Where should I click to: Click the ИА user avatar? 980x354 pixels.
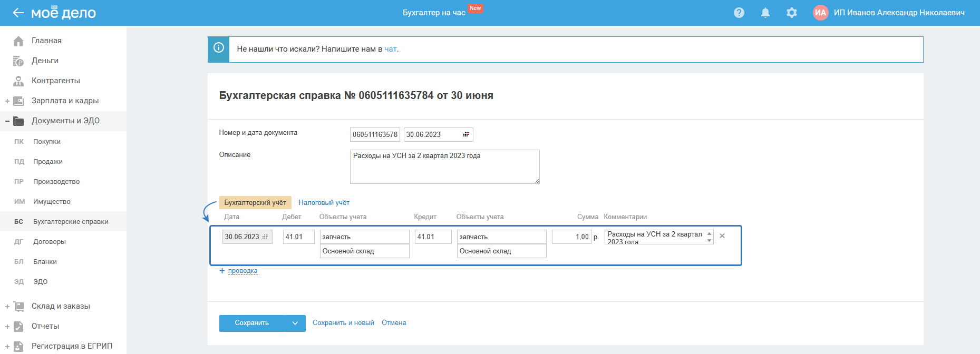point(820,13)
